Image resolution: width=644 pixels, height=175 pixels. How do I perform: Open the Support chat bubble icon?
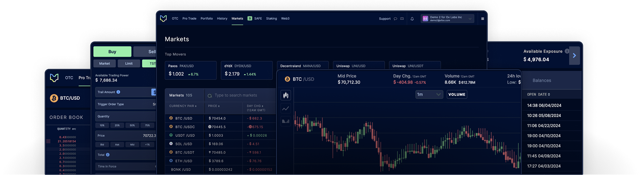click(395, 19)
